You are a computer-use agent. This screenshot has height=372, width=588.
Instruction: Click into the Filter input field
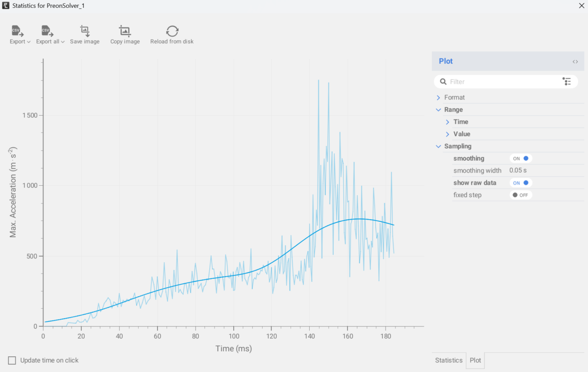tap(505, 81)
